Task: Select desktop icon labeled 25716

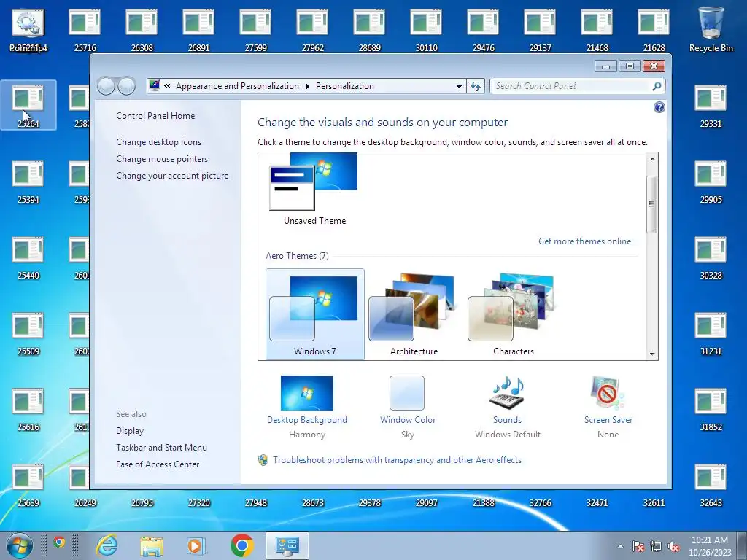Action: pyautogui.click(x=85, y=30)
